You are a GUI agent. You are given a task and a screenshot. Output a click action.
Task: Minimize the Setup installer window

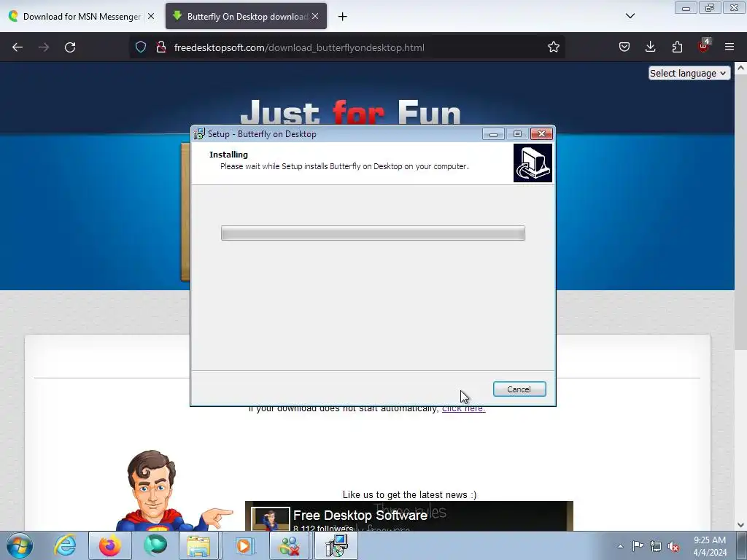[494, 134]
